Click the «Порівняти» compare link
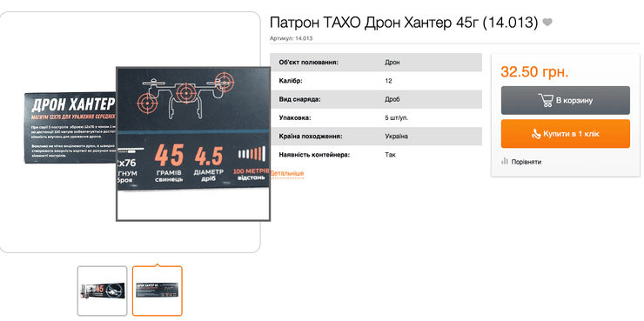 [521, 162]
